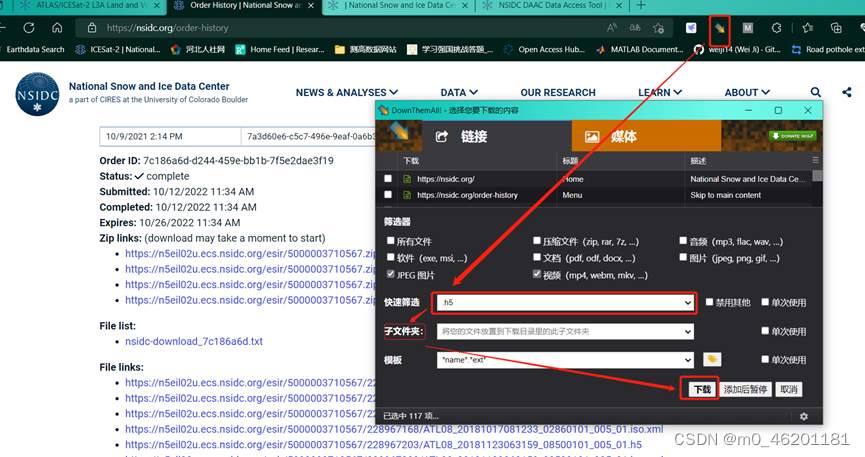
Task: Enable the 文档 (pdf, odf, docx) filter
Action: tap(537, 257)
